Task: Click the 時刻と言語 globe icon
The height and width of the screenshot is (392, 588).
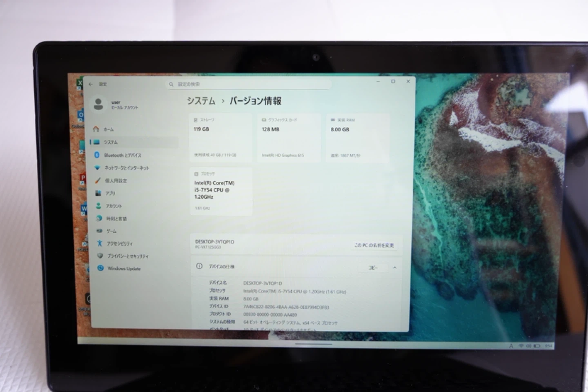Action: pos(99,218)
